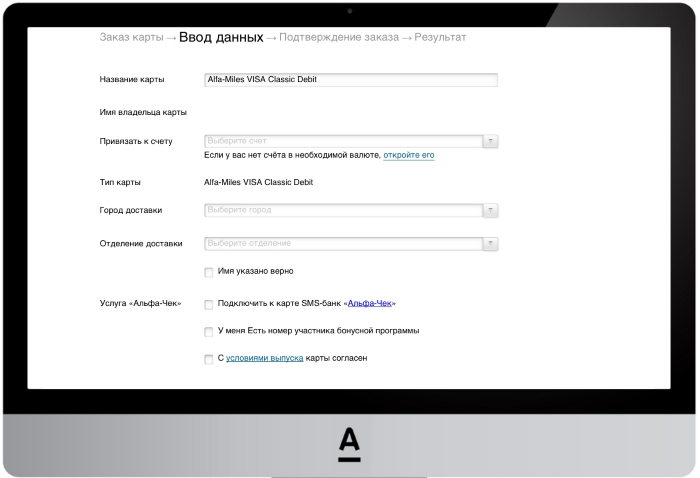Screen dimensions: 700x478
Task: Open the 'Выберите счет' account dropdown
Action: pos(350,141)
